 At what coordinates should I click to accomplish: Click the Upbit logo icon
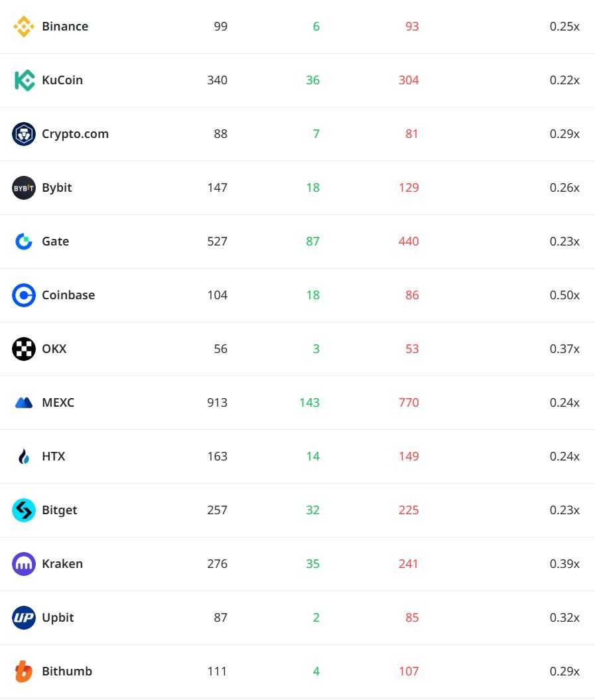click(24, 618)
